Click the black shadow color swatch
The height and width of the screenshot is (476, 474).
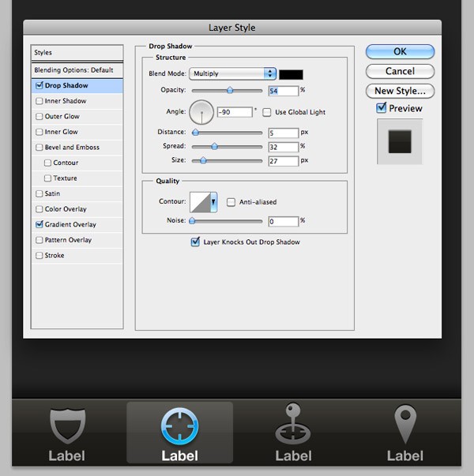pos(291,75)
